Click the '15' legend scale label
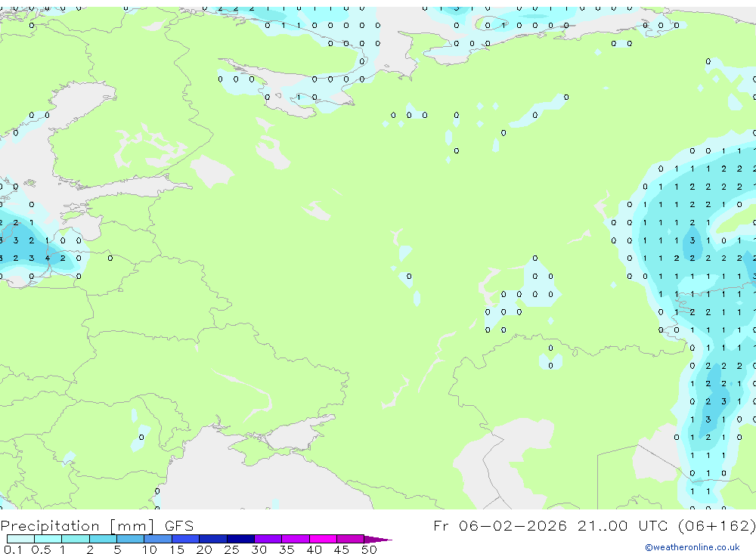 [177, 549]
